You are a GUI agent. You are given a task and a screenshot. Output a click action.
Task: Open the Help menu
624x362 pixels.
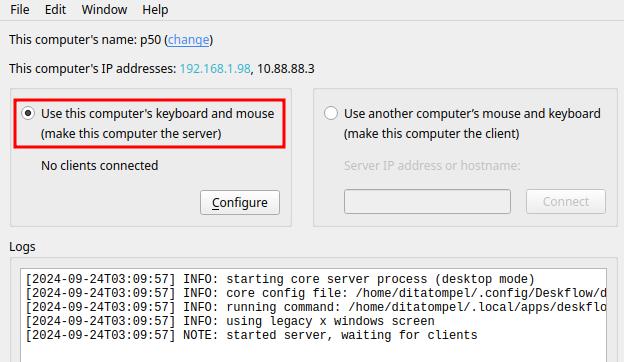coord(155,9)
